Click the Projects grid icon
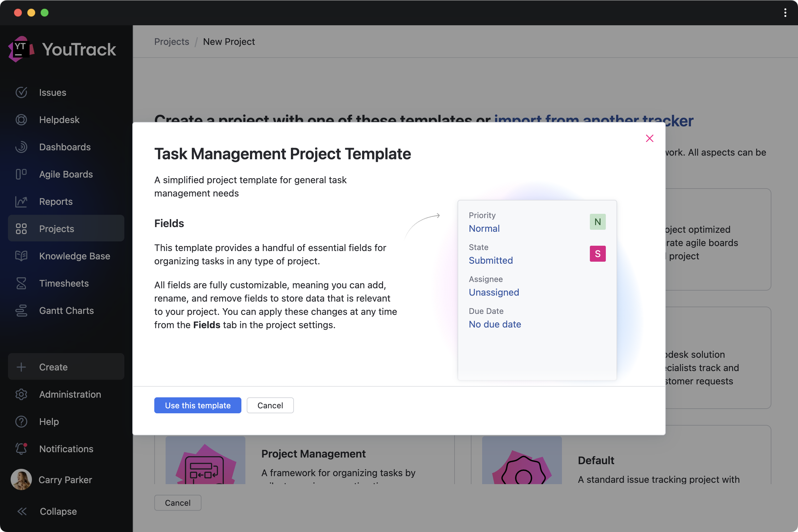The image size is (798, 532). (x=21, y=229)
